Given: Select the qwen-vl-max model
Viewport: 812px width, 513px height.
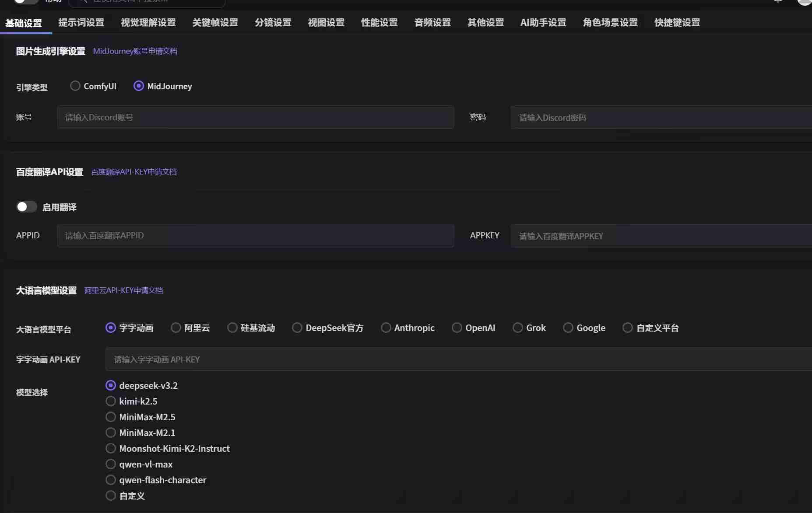Looking at the screenshot, I should [x=111, y=464].
